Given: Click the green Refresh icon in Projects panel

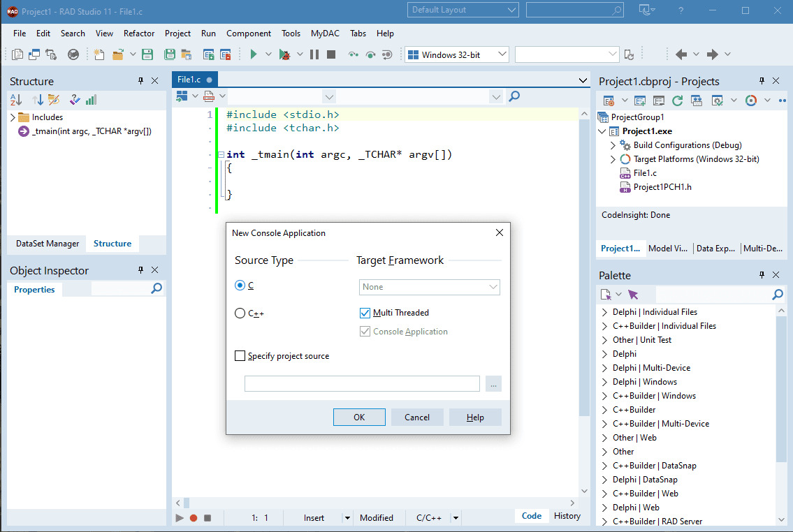Looking at the screenshot, I should click(677, 101).
